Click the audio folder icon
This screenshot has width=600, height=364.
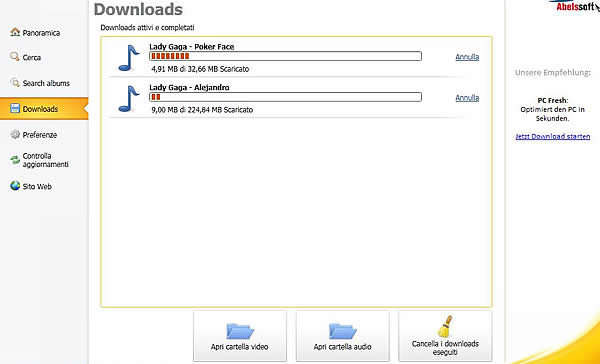click(x=342, y=331)
